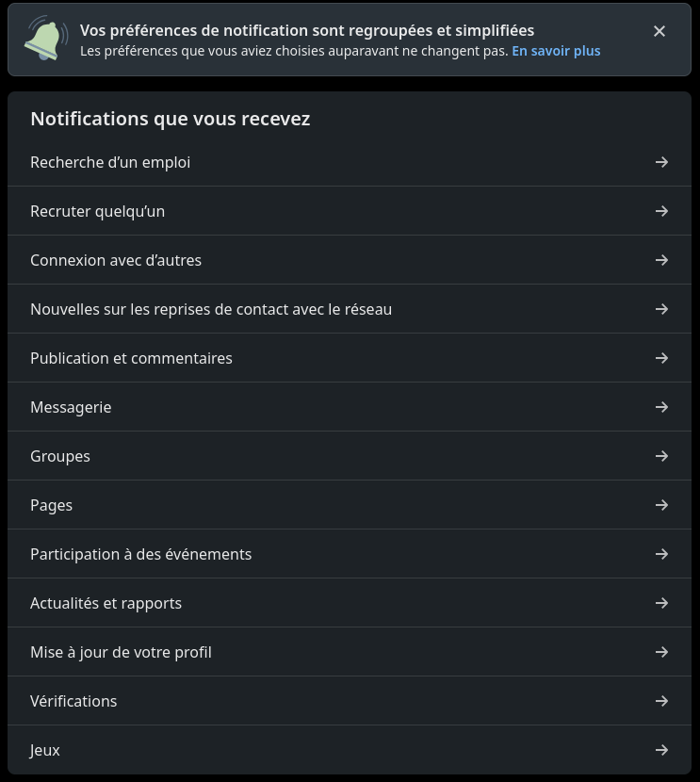This screenshot has height=782, width=700.
Task: Open the arrow next to Pages
Action: point(662,505)
